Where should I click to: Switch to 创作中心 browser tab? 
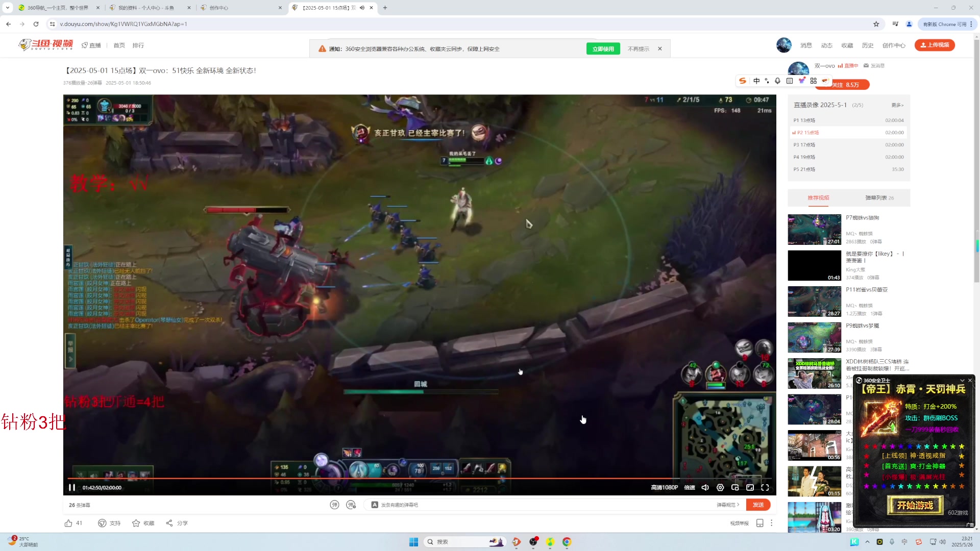point(242,8)
